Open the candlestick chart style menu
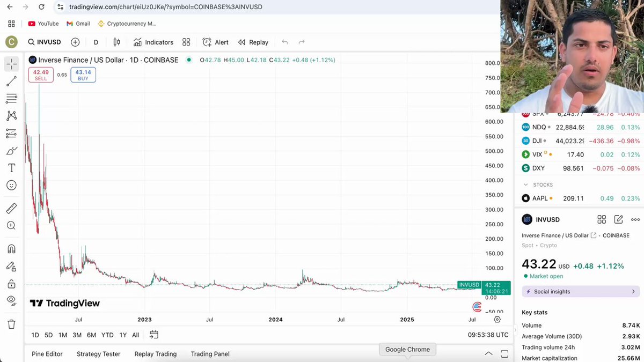This screenshot has height=362, width=644. point(116,42)
